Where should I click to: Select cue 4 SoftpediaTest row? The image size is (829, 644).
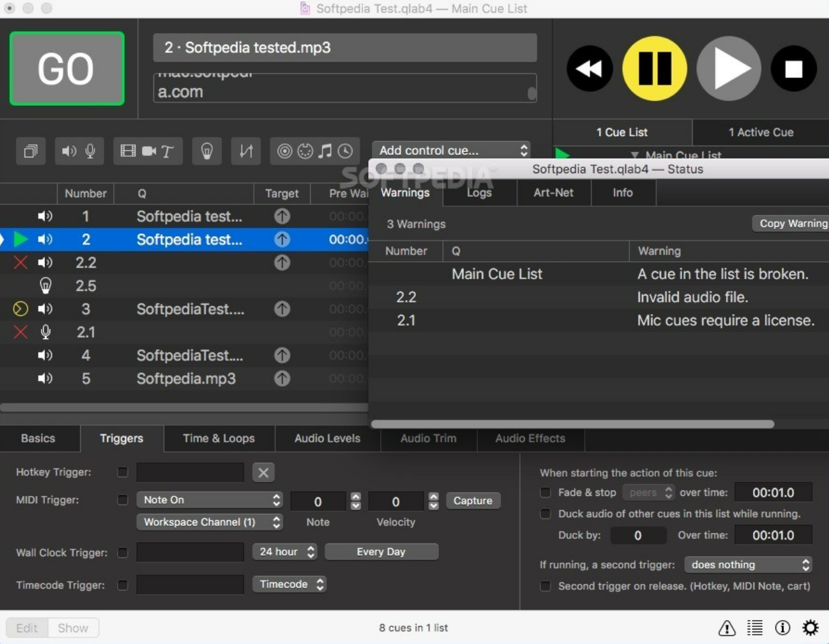click(184, 355)
